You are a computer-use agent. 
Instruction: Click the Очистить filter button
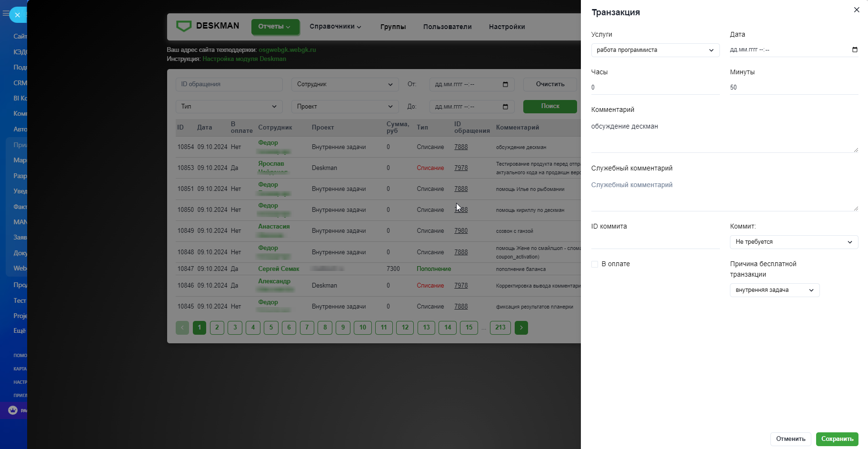coord(550,84)
